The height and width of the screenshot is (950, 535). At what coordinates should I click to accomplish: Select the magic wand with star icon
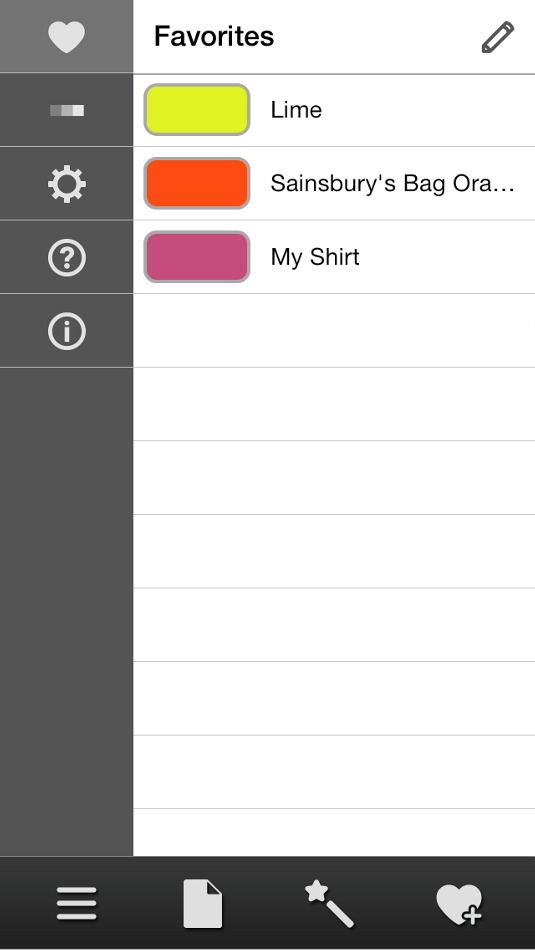pos(330,904)
